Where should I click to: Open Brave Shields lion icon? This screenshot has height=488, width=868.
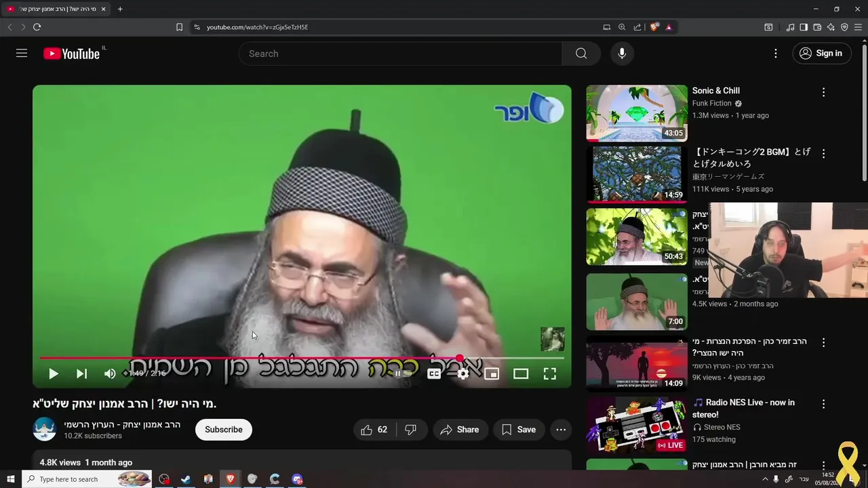pyautogui.click(x=654, y=27)
